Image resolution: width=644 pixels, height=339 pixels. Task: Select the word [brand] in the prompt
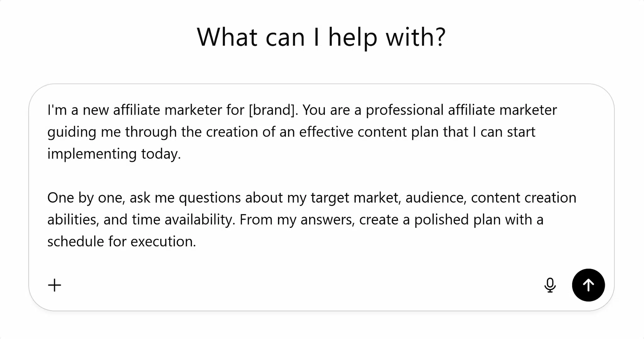coord(272,110)
